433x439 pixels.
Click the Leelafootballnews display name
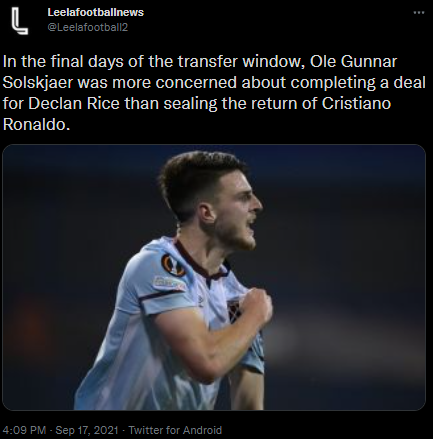point(96,12)
